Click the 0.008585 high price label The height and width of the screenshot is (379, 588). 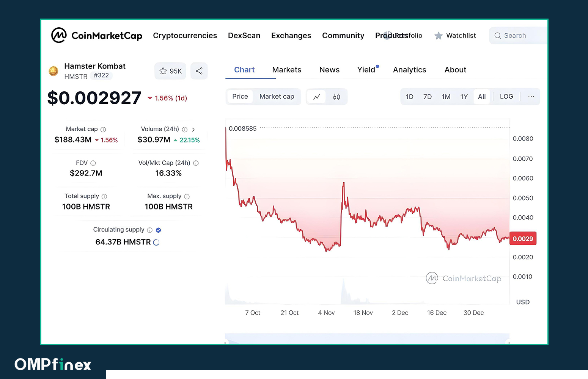pos(243,128)
